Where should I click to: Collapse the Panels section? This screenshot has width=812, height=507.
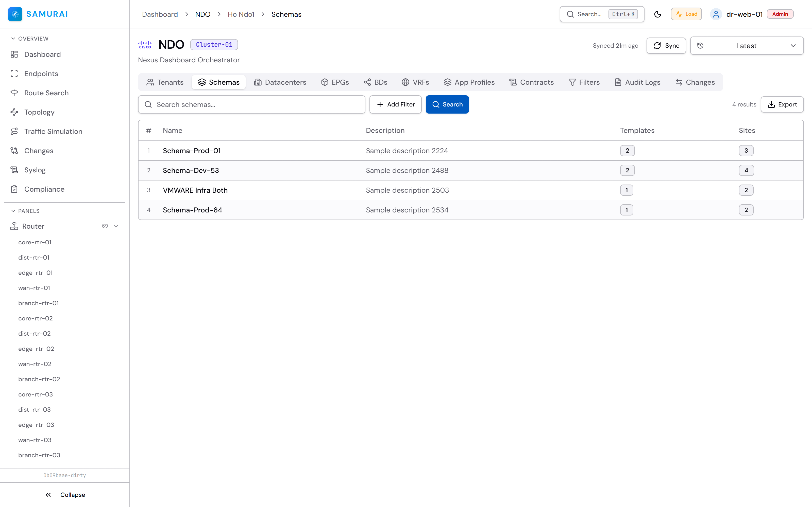[x=25, y=211]
